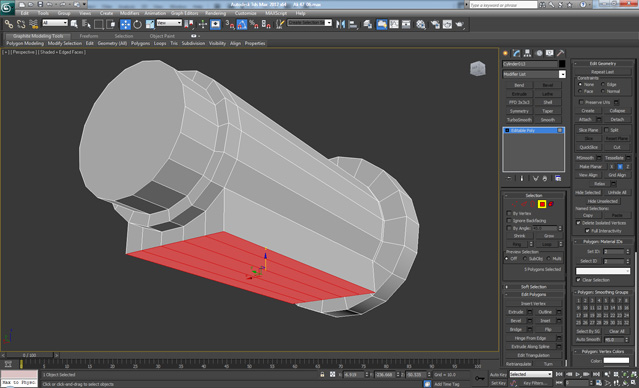Screen dimensions: 639x388
Task: Click the Detach button
Action: coord(617,119)
